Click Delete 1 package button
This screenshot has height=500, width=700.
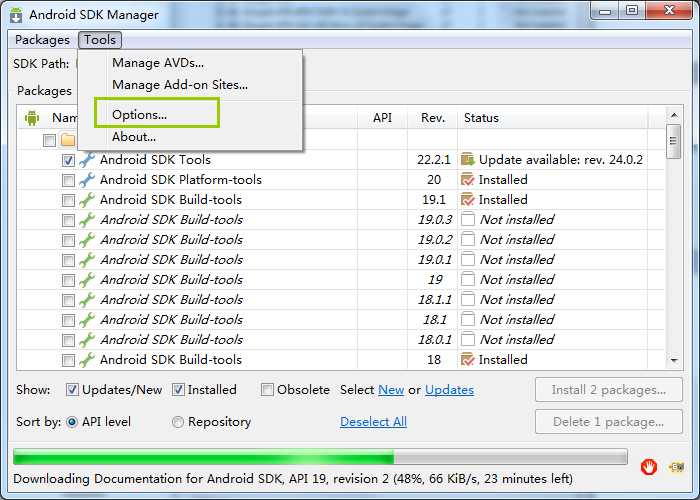pyautogui.click(x=608, y=421)
